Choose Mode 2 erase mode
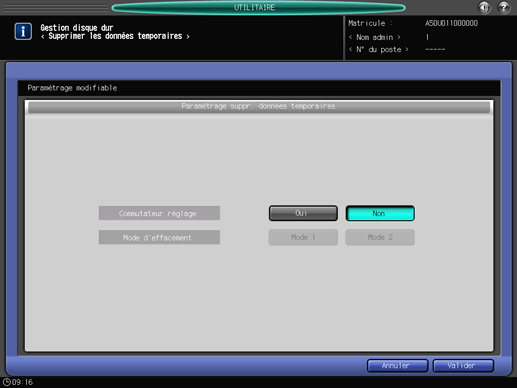 [x=380, y=237]
